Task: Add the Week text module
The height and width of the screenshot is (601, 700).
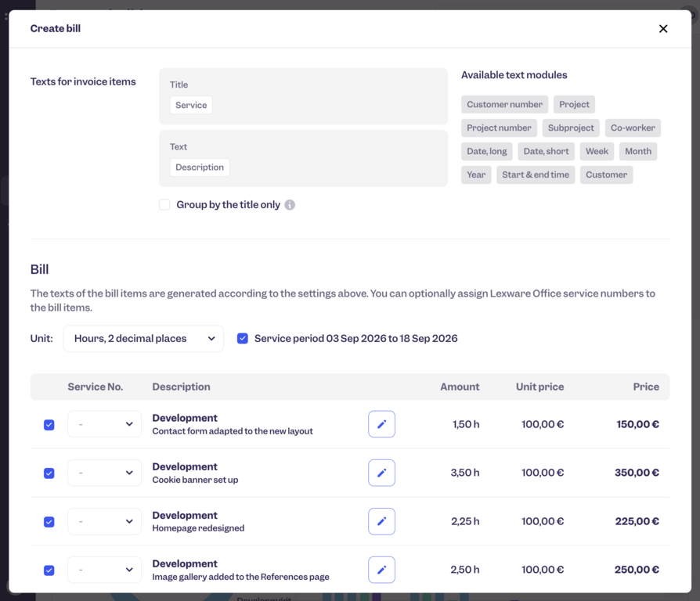Action: [597, 151]
